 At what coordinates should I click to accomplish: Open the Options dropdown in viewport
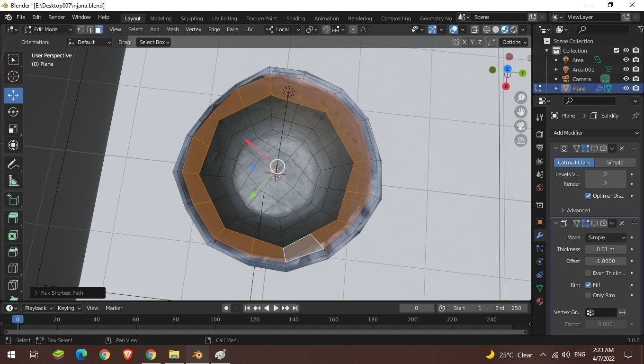point(514,42)
